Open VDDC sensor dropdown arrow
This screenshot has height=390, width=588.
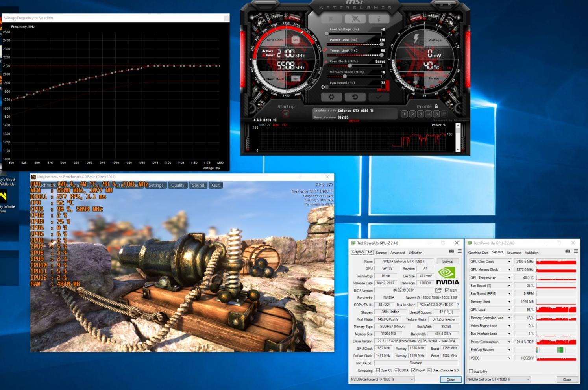[509, 358]
